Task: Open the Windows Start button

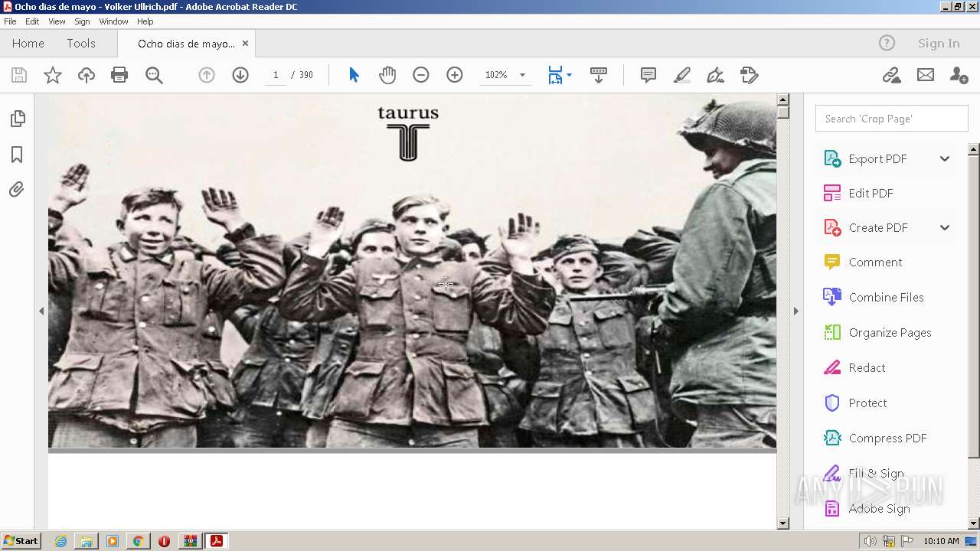Action: [21, 541]
